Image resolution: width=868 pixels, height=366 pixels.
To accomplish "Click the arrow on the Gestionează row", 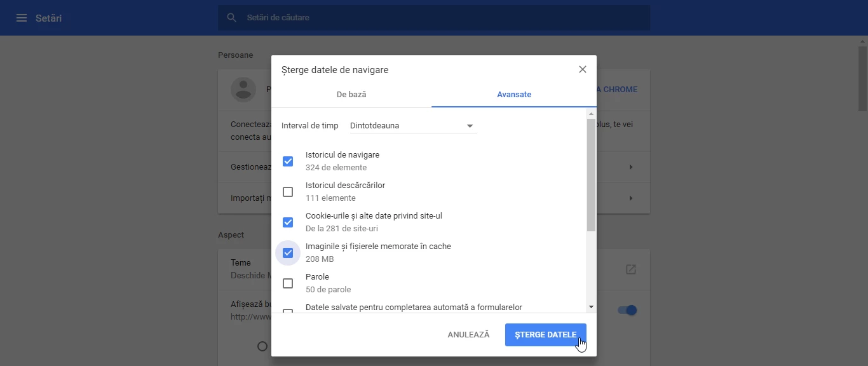I will click(630, 166).
